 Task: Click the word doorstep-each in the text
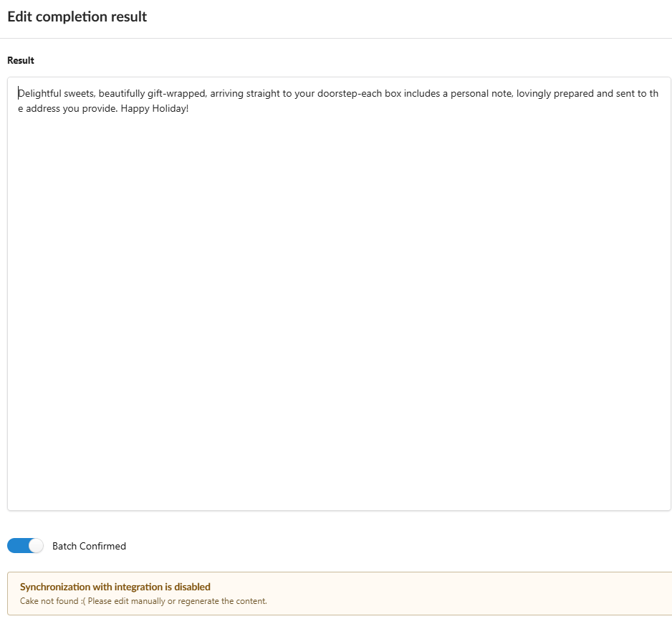(x=350, y=93)
